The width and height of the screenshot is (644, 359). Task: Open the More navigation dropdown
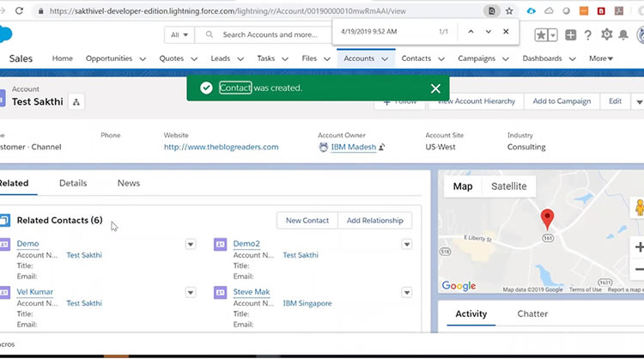coord(601,59)
